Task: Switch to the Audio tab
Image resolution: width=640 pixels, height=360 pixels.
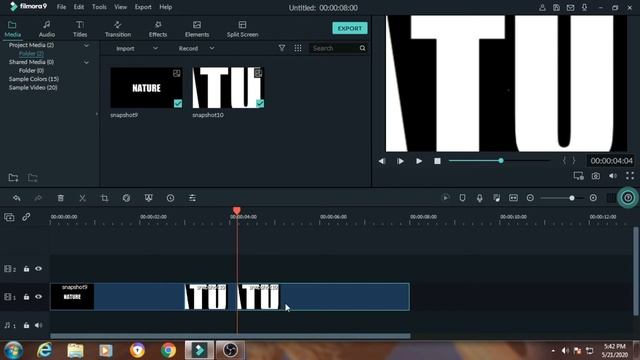Action: click(47, 29)
